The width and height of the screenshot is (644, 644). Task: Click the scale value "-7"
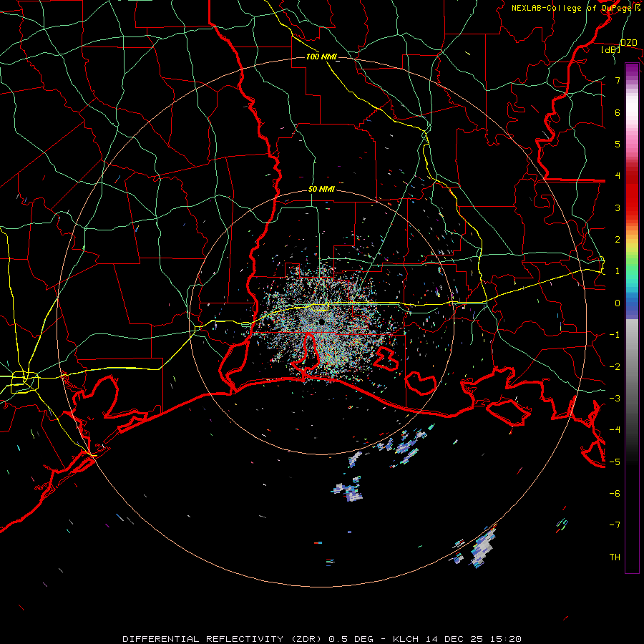[615, 525]
